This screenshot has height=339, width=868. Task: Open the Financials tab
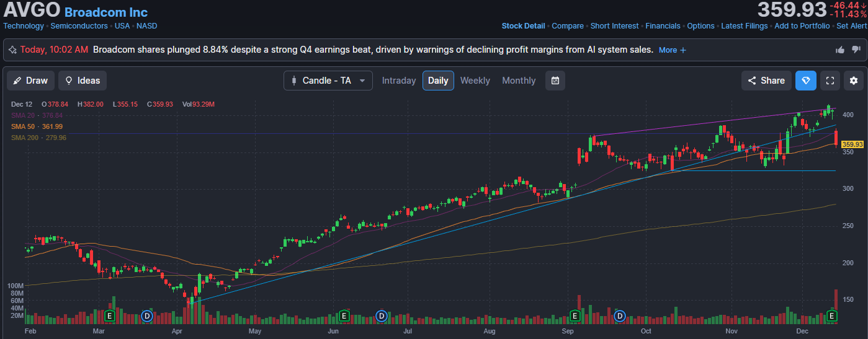pos(663,26)
